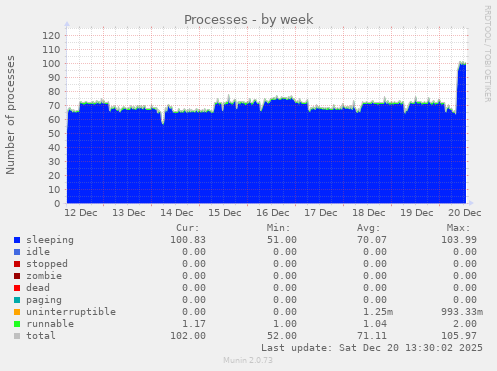The width and height of the screenshot is (497, 371).
Task: Click the '18 Dec' x-axis label
Action: [369, 213]
